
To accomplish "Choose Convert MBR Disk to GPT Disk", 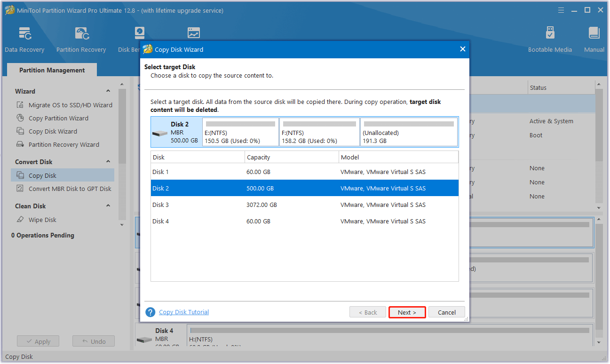I will click(x=70, y=189).
